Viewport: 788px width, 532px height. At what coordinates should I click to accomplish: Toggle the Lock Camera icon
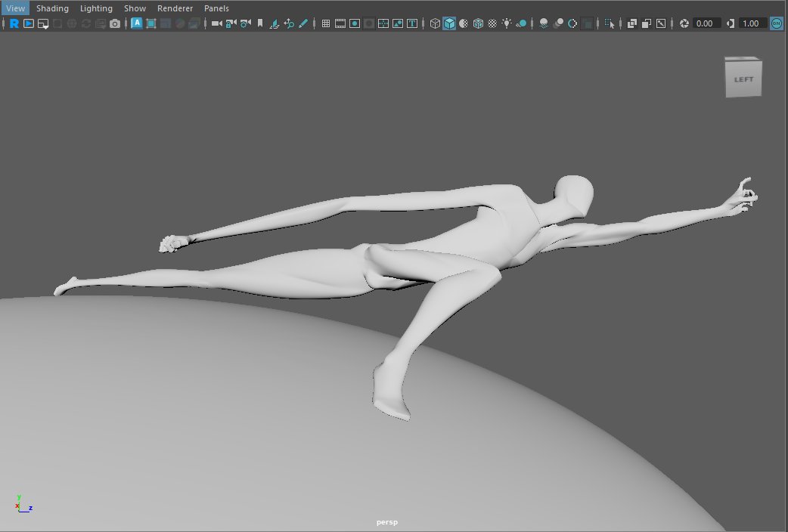[231, 23]
